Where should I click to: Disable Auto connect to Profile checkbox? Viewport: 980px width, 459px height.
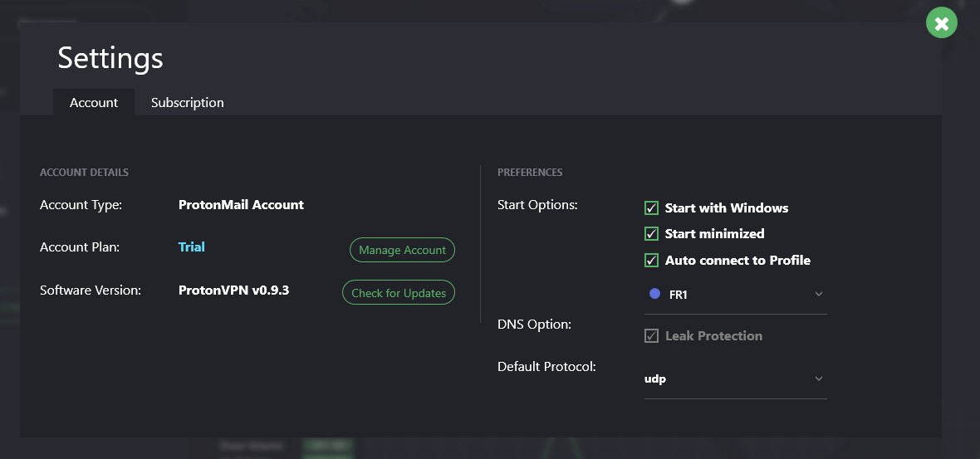[651, 261]
